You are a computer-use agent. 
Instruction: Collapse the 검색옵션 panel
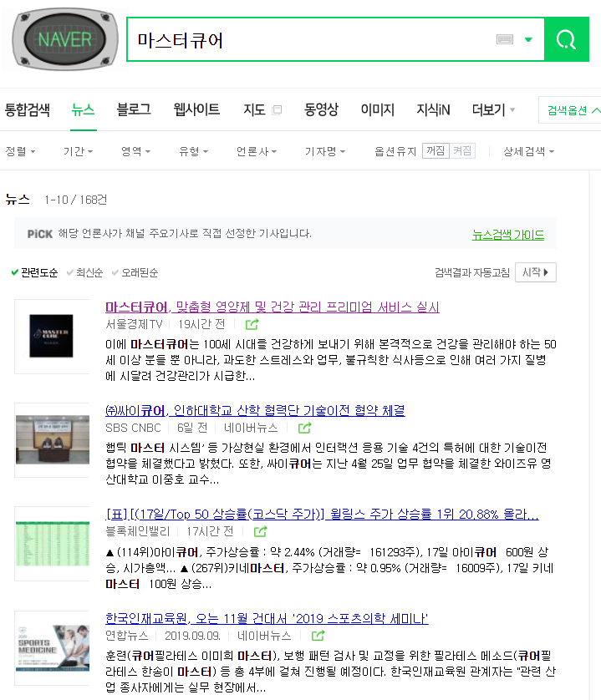(x=572, y=109)
